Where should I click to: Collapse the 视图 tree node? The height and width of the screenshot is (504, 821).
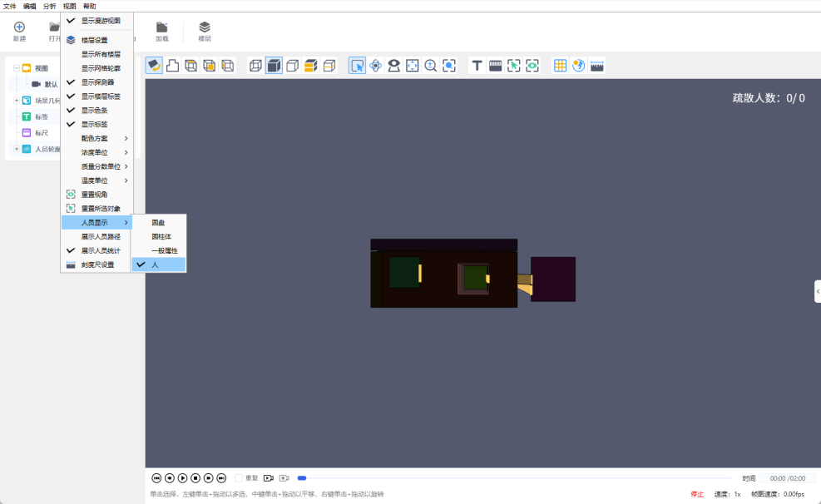coord(17,68)
